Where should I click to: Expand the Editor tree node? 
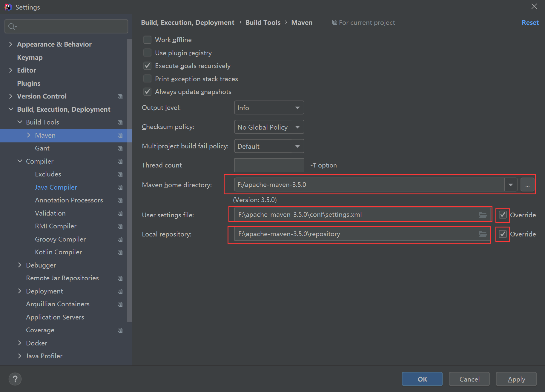coord(11,70)
